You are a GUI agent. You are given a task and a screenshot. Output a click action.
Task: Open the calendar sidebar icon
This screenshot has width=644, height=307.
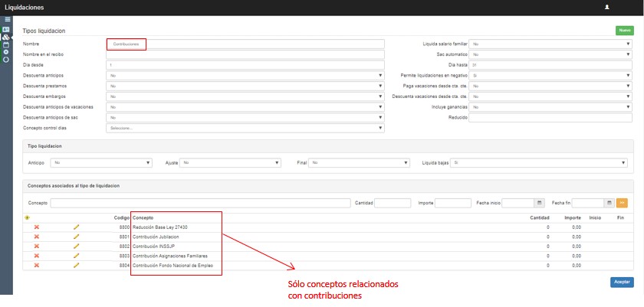pyautogui.click(x=6, y=44)
